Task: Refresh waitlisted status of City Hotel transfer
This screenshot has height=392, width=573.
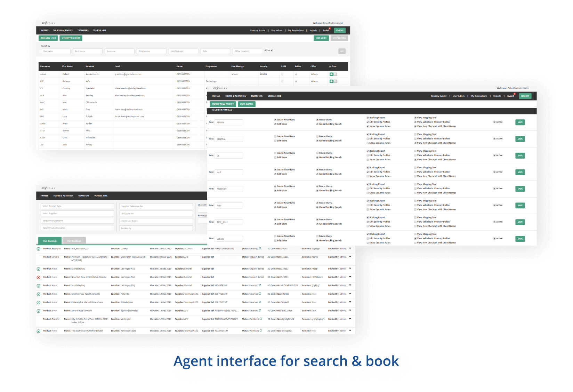Action: (x=261, y=319)
